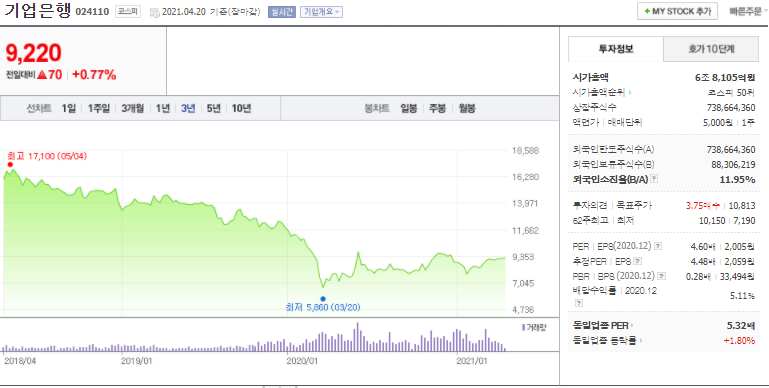Click the 2019/01 x-axis label

point(136,361)
